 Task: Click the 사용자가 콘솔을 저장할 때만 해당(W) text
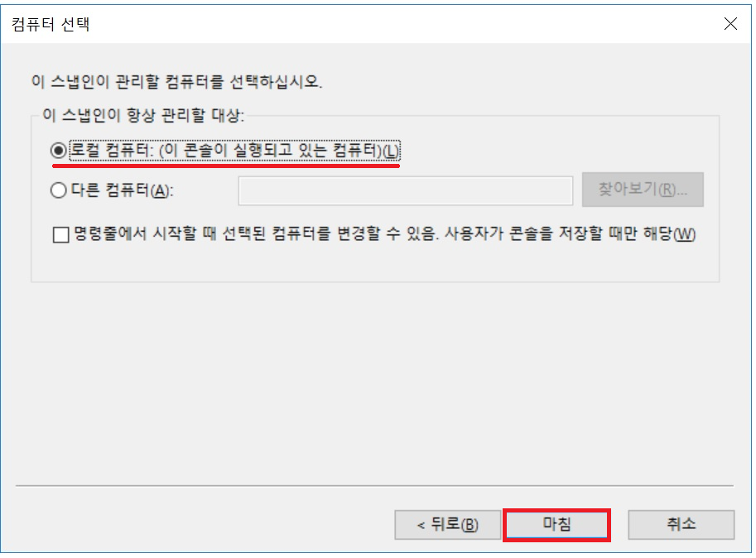point(570,234)
